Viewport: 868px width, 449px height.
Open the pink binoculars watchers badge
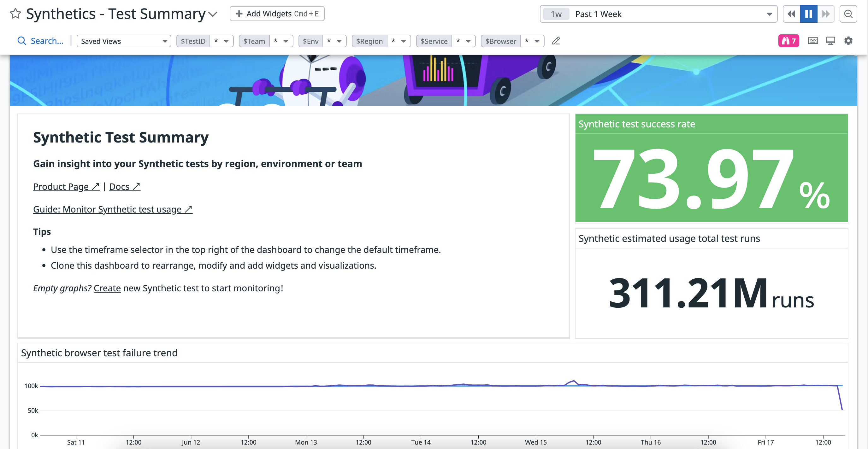click(x=788, y=41)
